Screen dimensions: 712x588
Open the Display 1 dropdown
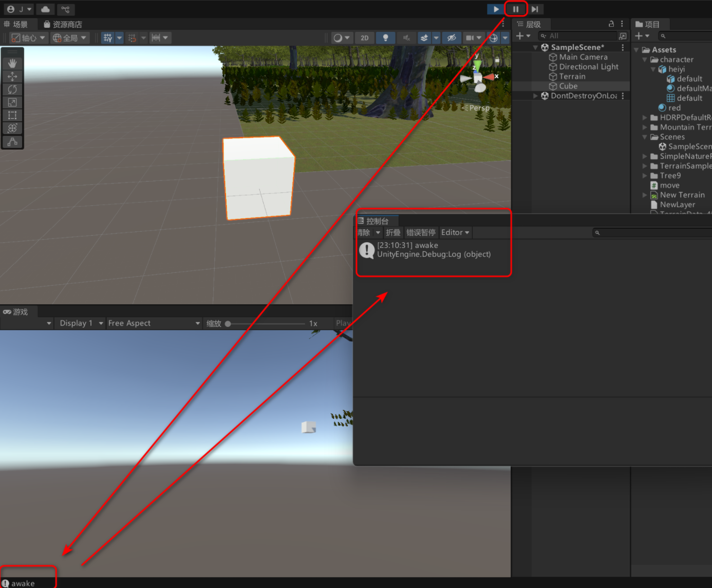pyautogui.click(x=81, y=323)
